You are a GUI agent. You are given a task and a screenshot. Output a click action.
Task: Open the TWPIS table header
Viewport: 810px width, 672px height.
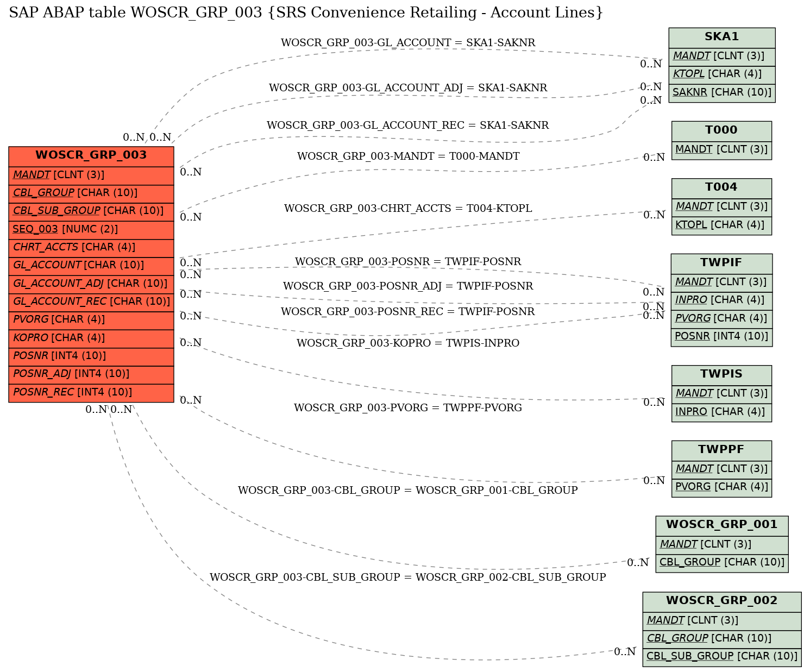pos(721,375)
